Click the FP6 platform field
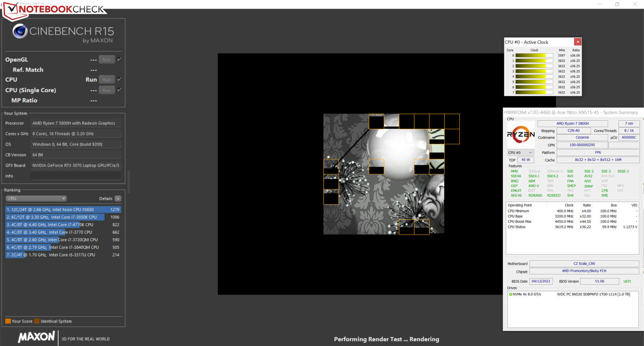 coord(598,153)
